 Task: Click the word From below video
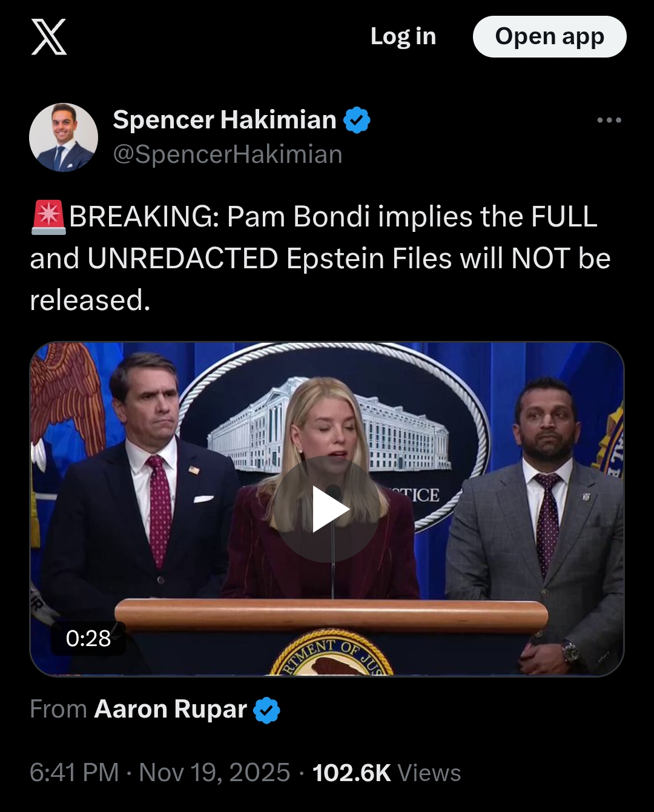point(59,710)
